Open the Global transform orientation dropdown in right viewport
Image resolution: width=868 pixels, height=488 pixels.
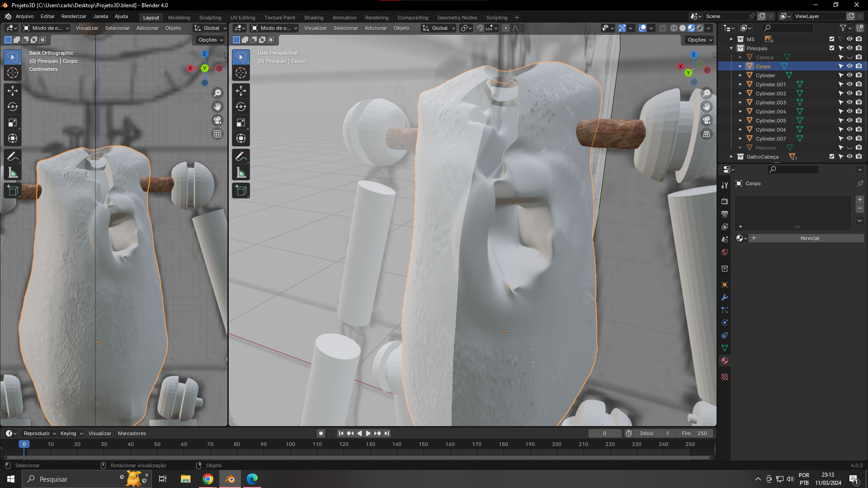[x=439, y=28]
